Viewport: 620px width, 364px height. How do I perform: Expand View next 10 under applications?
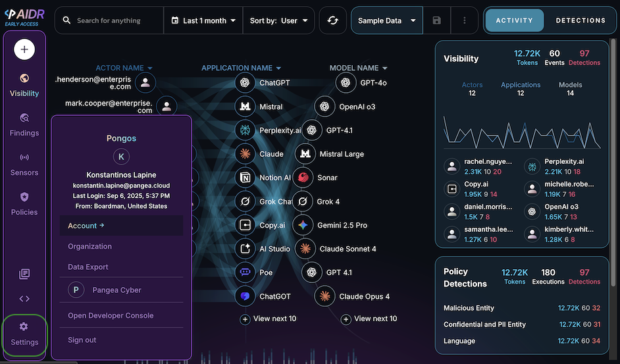tap(269, 319)
